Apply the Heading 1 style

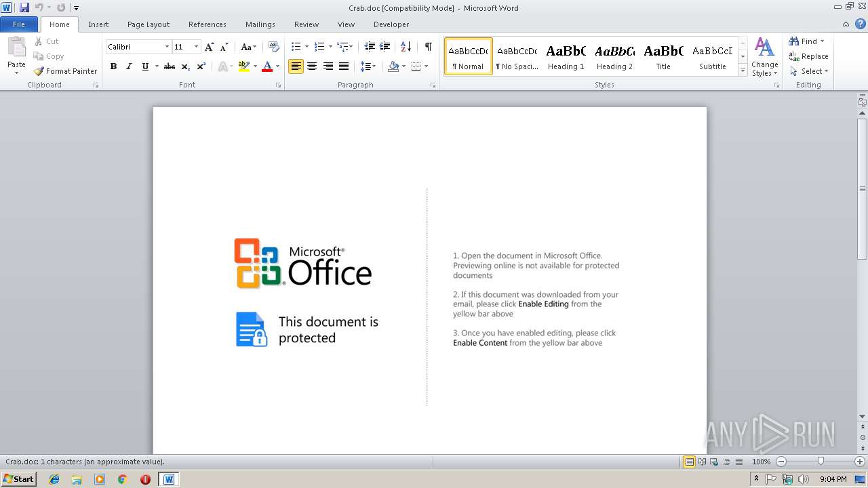[566, 56]
